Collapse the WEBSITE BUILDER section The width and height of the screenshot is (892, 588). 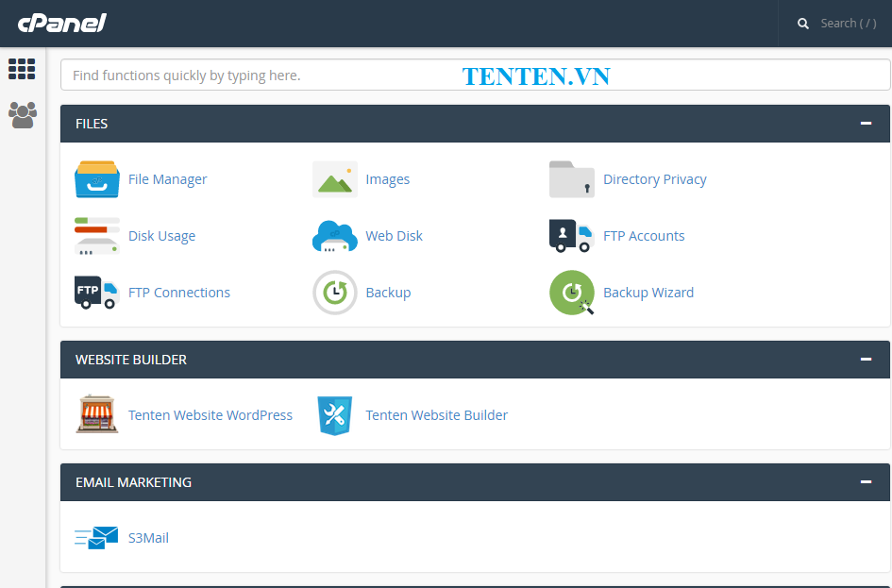click(866, 360)
